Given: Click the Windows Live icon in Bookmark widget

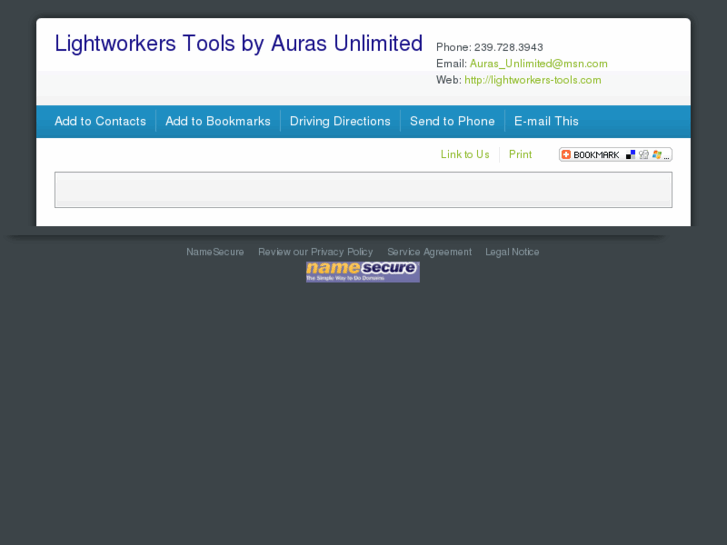Looking at the screenshot, I should (x=657, y=154).
